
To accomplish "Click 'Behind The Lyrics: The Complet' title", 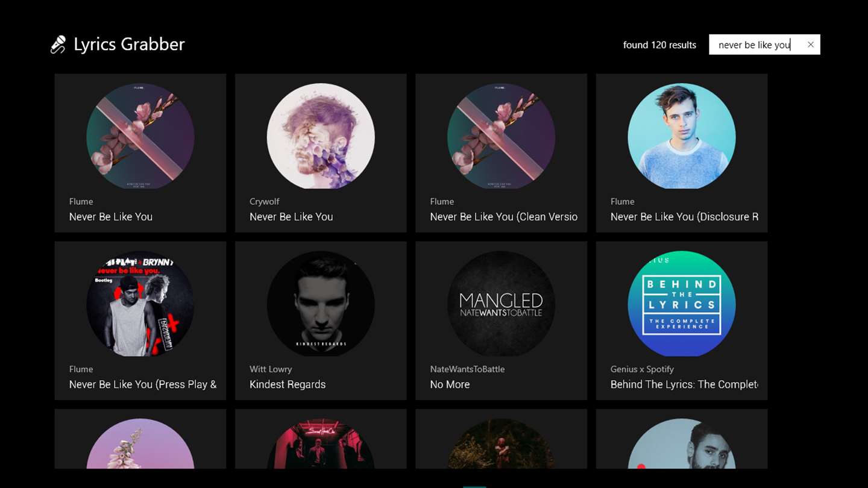I will (x=684, y=384).
